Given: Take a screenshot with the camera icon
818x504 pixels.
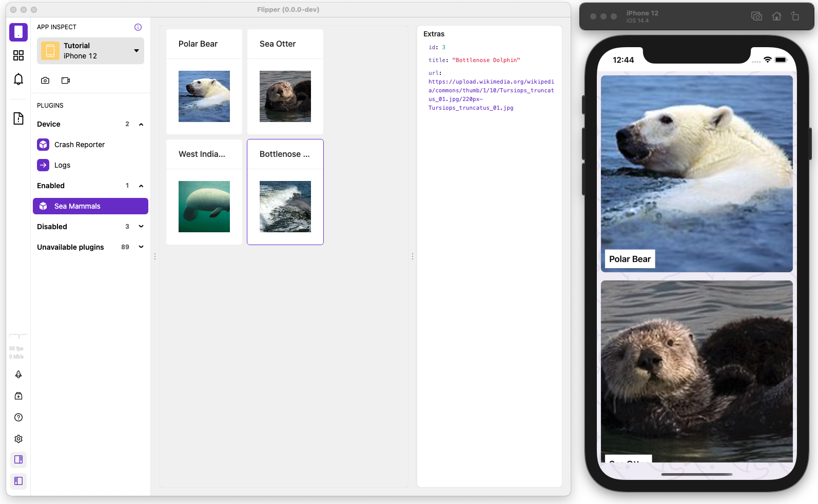Looking at the screenshot, I should pyautogui.click(x=45, y=80).
